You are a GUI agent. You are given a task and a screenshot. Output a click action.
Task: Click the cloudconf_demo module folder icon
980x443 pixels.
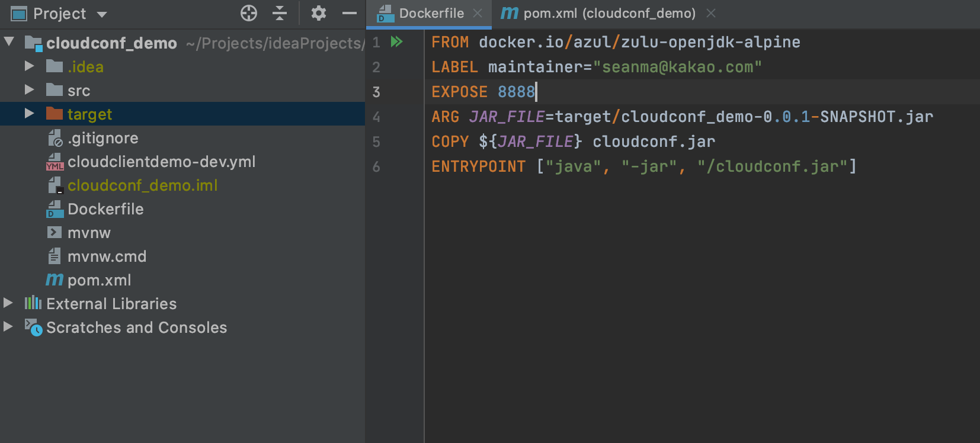(33, 43)
